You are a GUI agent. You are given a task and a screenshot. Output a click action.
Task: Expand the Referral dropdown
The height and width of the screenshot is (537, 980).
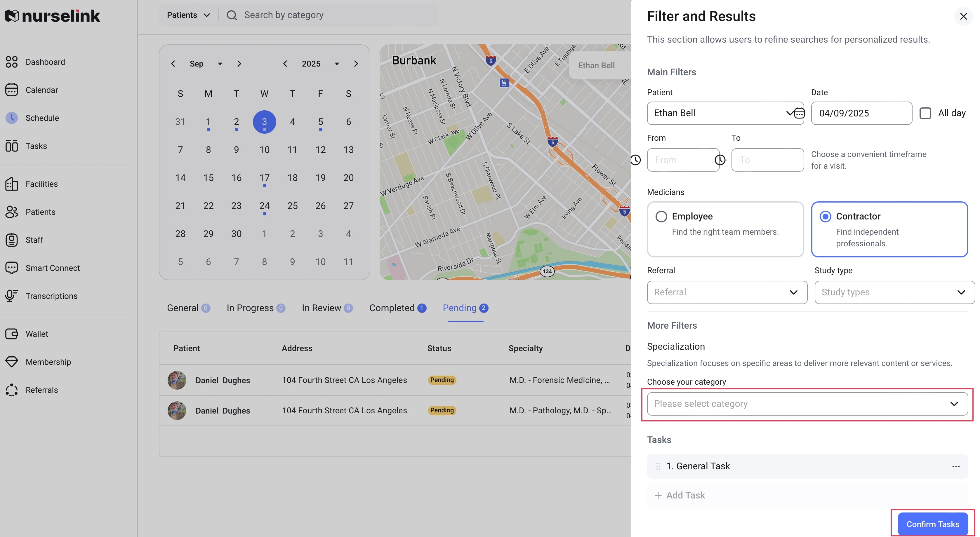[x=727, y=292]
